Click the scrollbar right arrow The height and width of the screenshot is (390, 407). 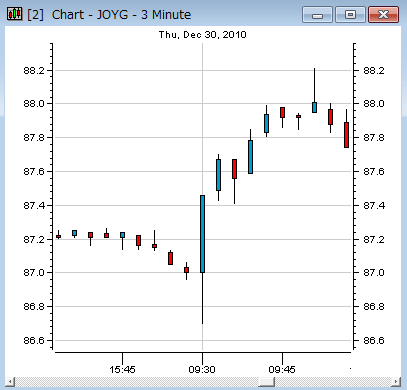tap(396, 382)
